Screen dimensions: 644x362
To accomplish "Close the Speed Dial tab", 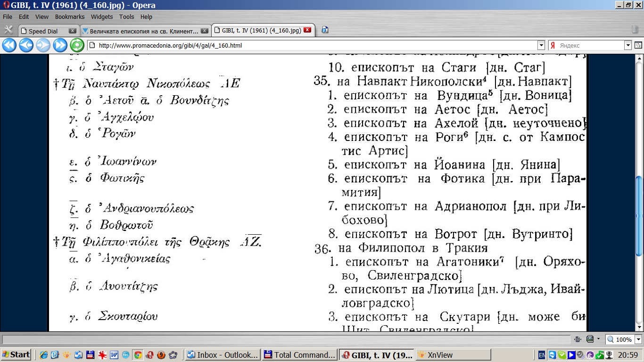I will coord(72,31).
